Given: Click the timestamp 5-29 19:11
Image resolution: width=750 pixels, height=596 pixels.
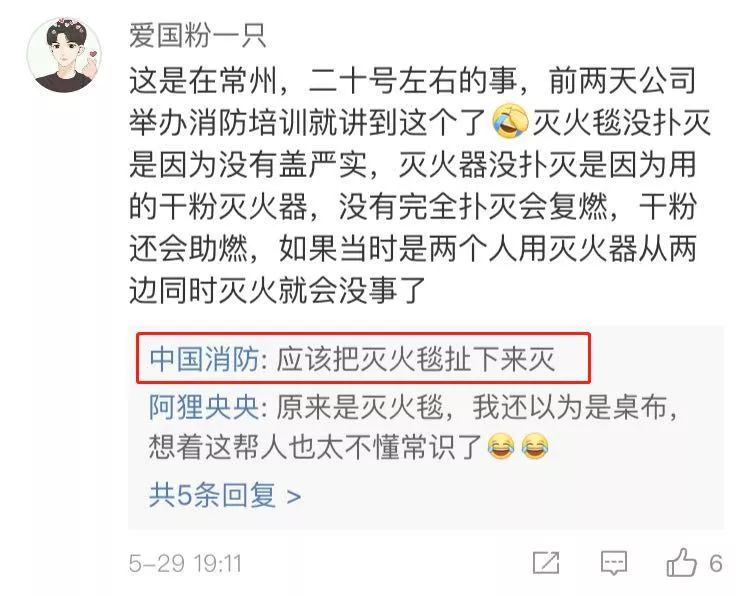Looking at the screenshot, I should (185, 563).
